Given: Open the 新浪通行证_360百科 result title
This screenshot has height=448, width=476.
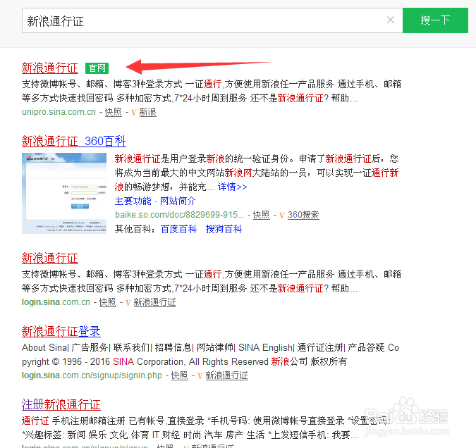Looking at the screenshot, I should tap(74, 141).
